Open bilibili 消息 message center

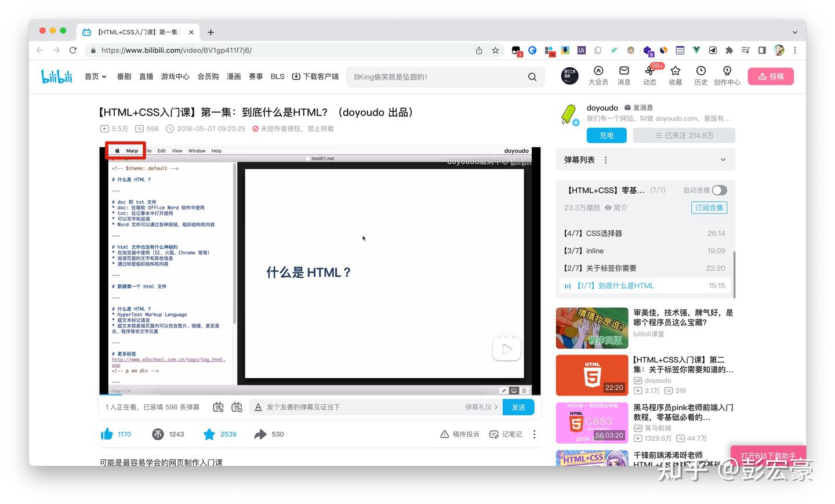(x=624, y=76)
